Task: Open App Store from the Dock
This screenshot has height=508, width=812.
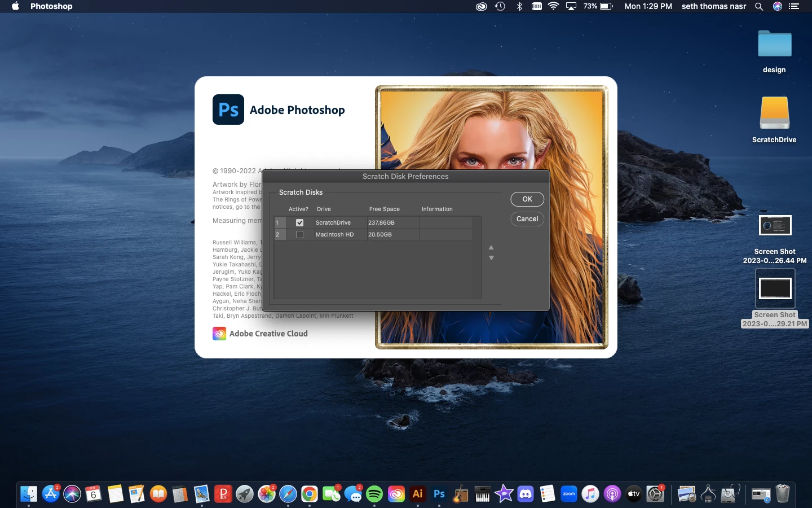Action: click(51, 494)
